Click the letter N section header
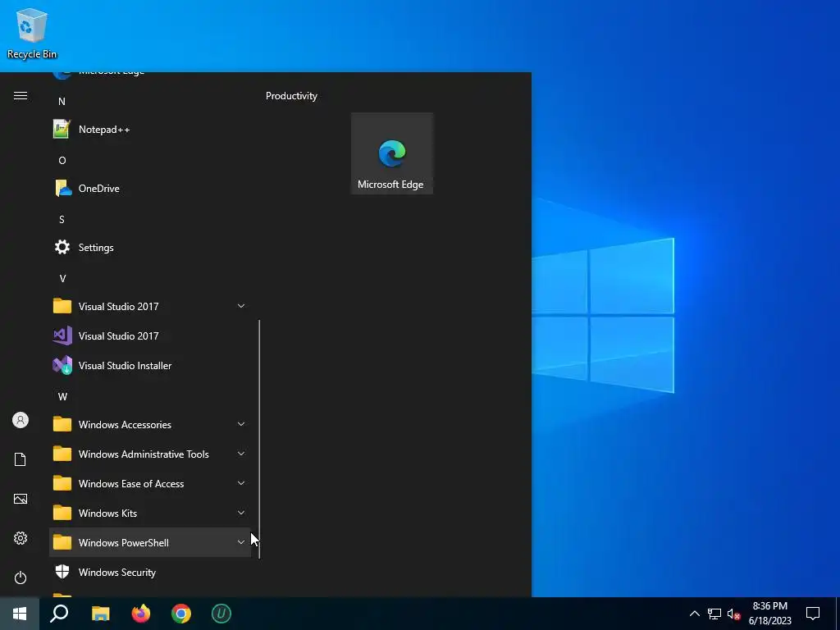Viewport: 840px width, 630px height. 62,101
